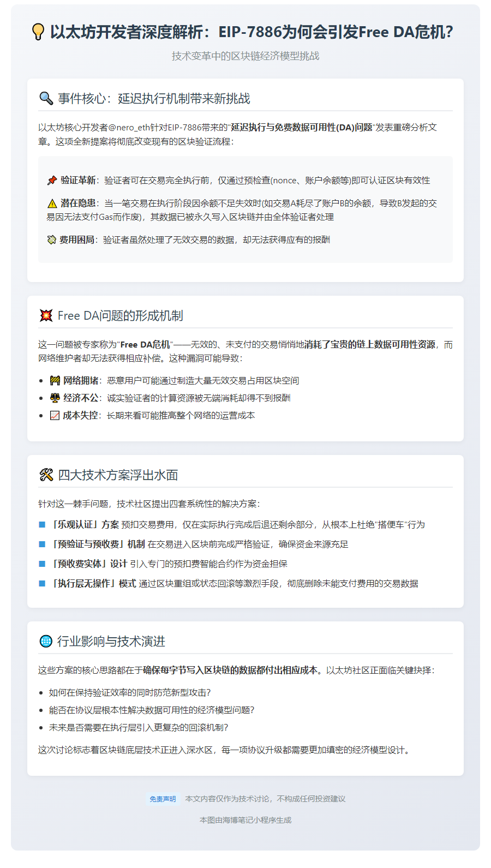This screenshot has height=868, width=491.
Task: Click the bold label 验证革新
Action: point(78,180)
